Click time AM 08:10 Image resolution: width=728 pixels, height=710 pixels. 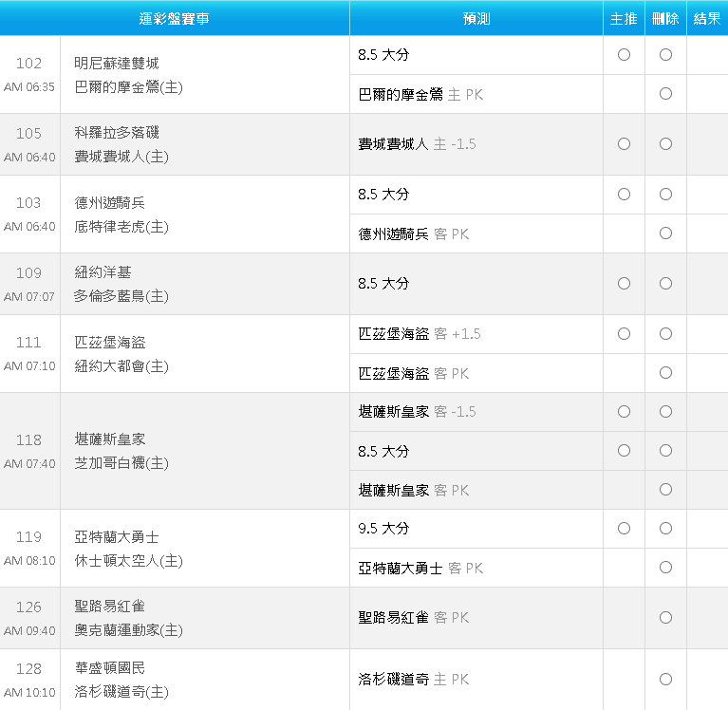click(29, 561)
